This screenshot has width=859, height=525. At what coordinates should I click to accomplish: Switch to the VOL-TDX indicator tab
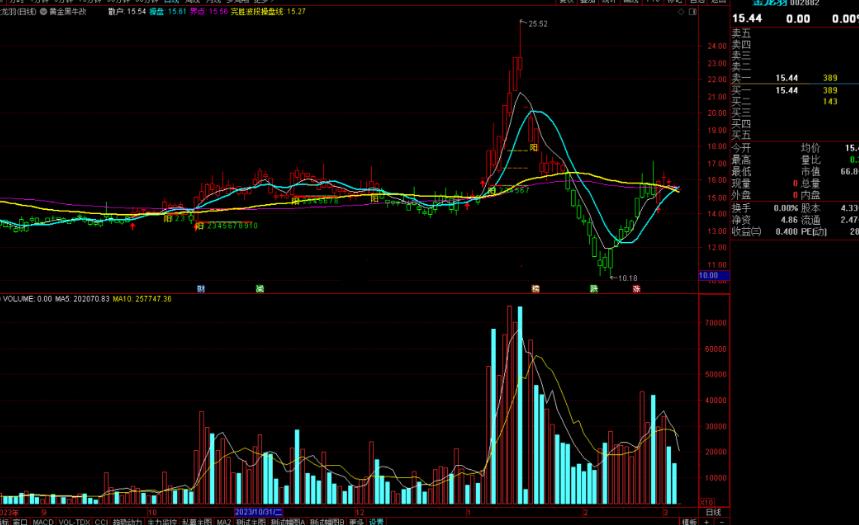(74, 522)
